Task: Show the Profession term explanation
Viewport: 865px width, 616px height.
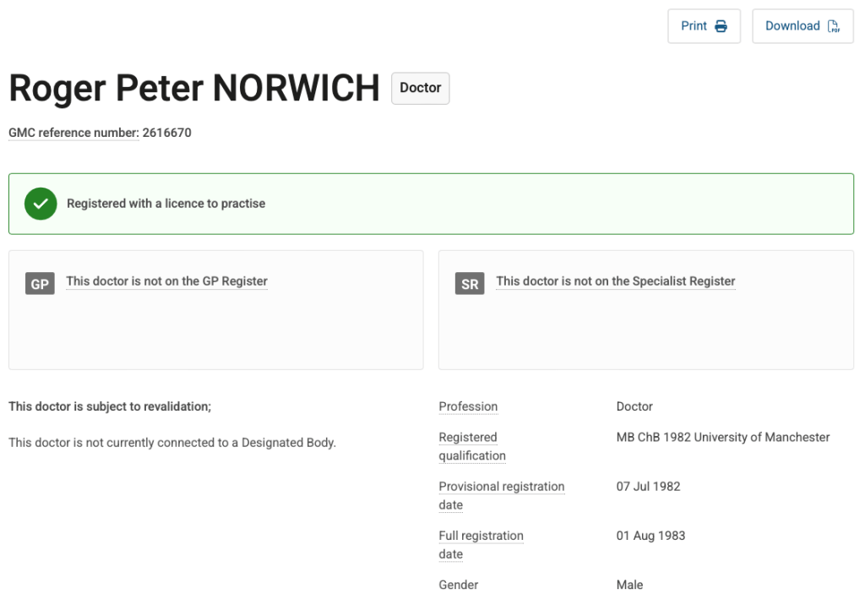Action: pyautogui.click(x=468, y=406)
